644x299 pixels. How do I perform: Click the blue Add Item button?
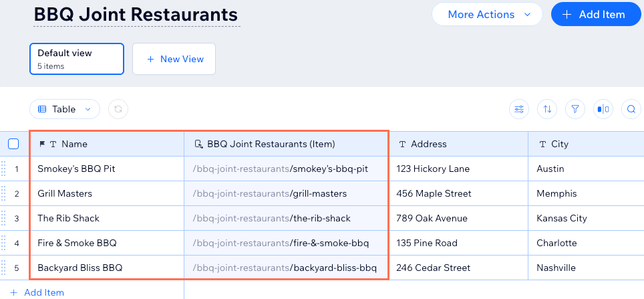click(593, 14)
